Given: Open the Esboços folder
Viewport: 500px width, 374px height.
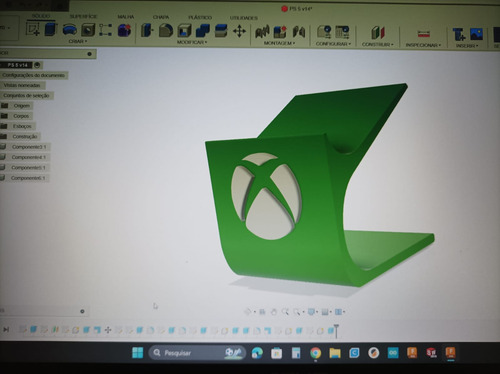Looking at the screenshot, I should point(22,126).
